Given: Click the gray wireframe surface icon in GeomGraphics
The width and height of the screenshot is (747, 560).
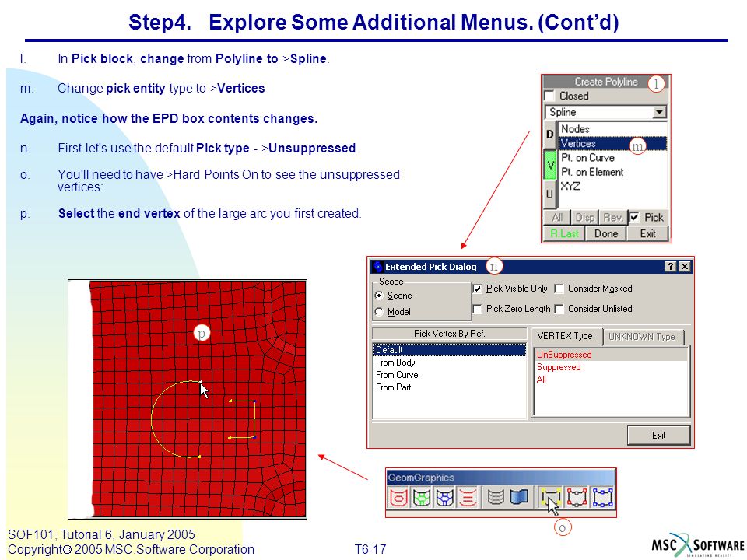Looking at the screenshot, I should coord(496,498).
